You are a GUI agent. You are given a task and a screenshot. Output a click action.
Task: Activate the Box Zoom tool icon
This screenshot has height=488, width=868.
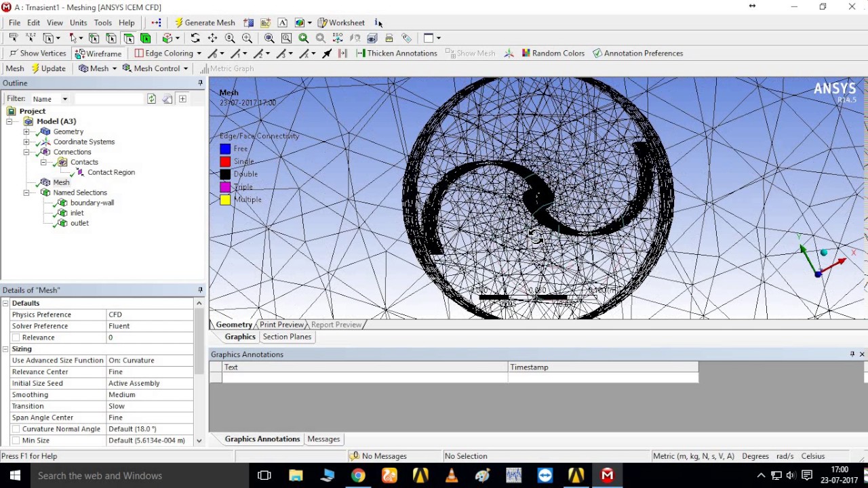click(x=247, y=38)
